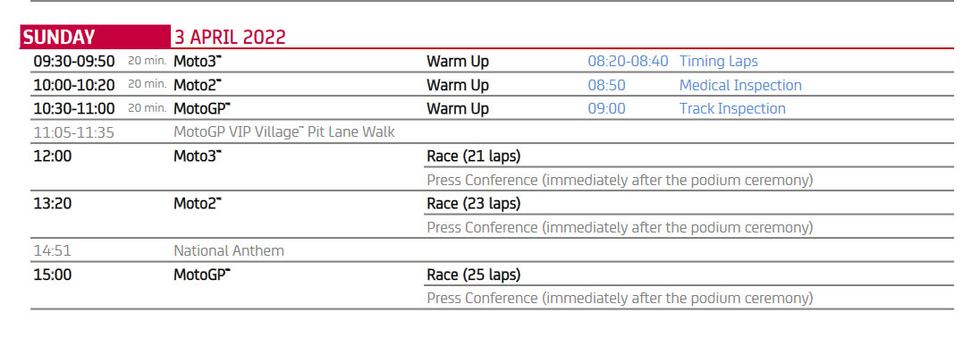Viewport: 980px width, 338px height.
Task: Select Press Conference text under MotoGP race
Action: 620,298
